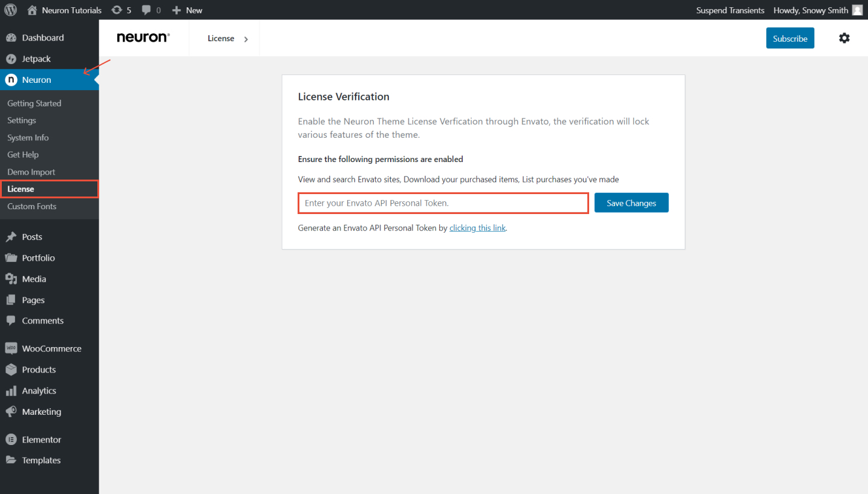Open the WordPress logo menu
Screen dimensions: 868x494
10,10
